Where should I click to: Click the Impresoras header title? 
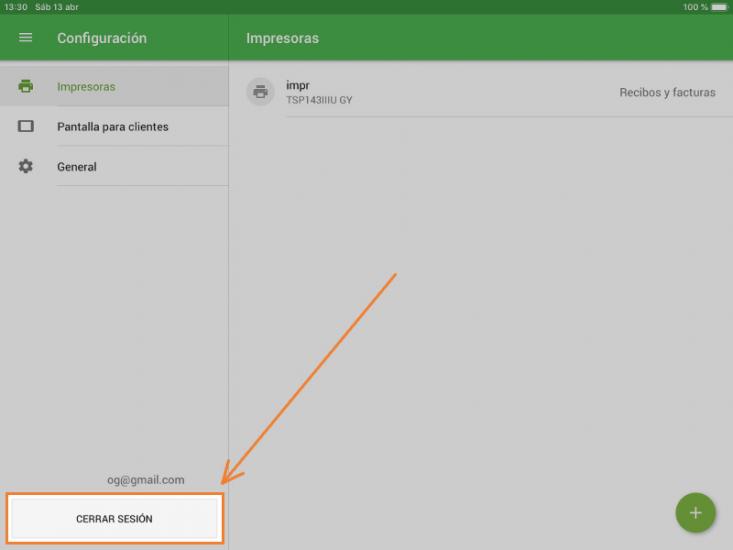[282, 38]
